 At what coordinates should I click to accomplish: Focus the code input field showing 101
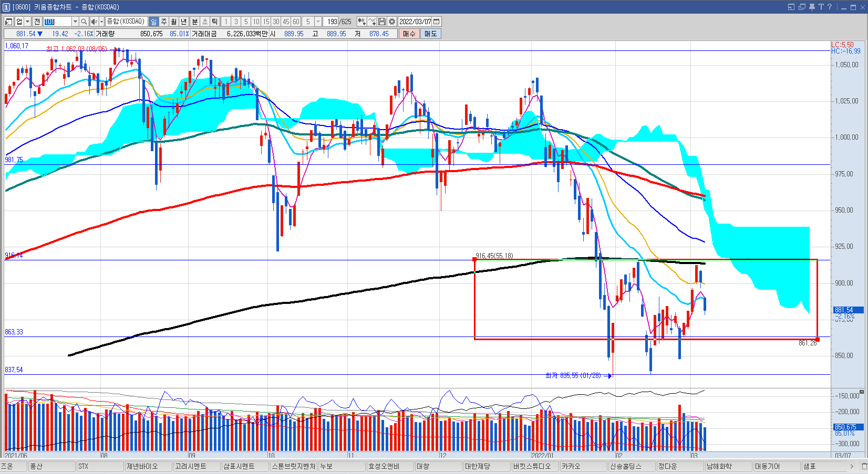click(57, 22)
